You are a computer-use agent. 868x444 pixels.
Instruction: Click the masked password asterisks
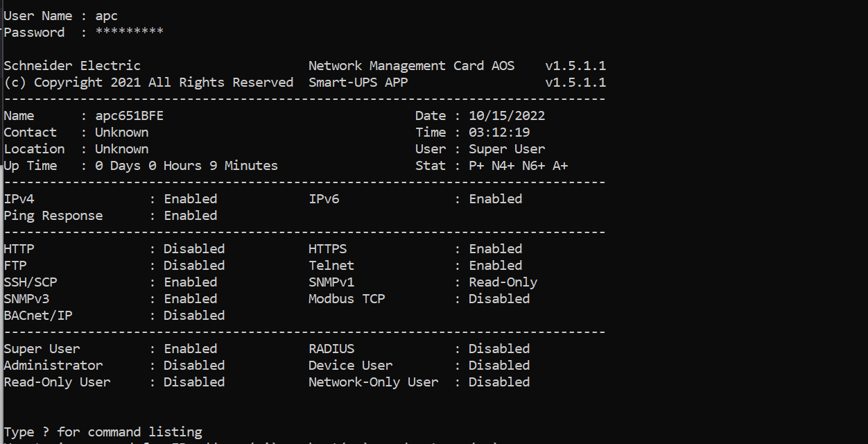(x=129, y=33)
